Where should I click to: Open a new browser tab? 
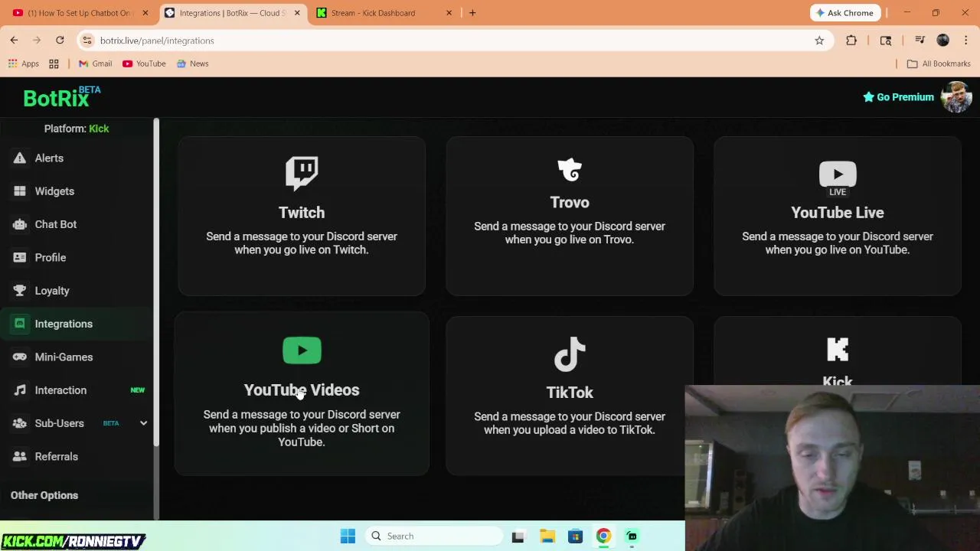[x=472, y=13]
